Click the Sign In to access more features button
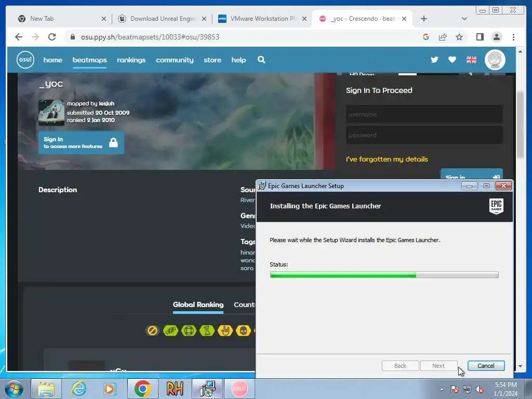Viewport: 532px width, 399px height. pyautogui.click(x=81, y=142)
